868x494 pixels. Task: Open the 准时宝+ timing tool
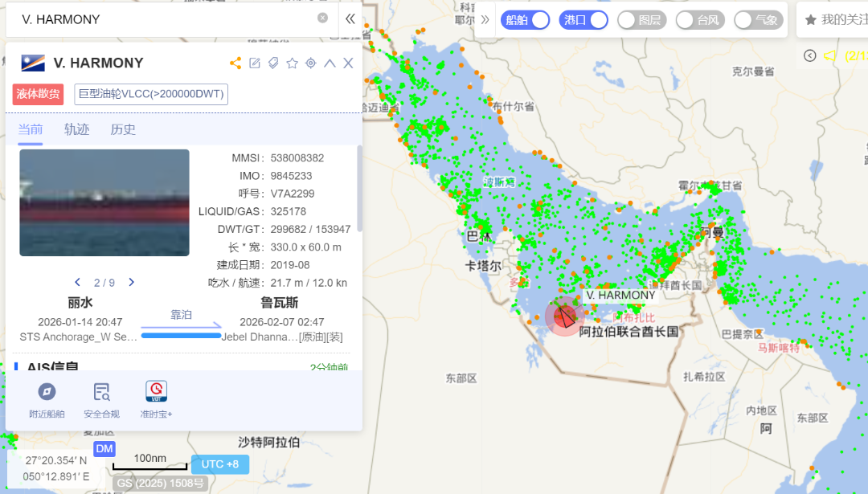[156, 400]
